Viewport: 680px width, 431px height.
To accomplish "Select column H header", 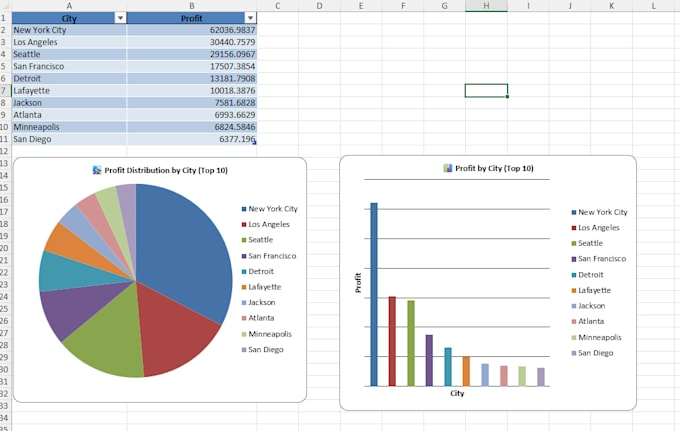I will coord(486,6).
